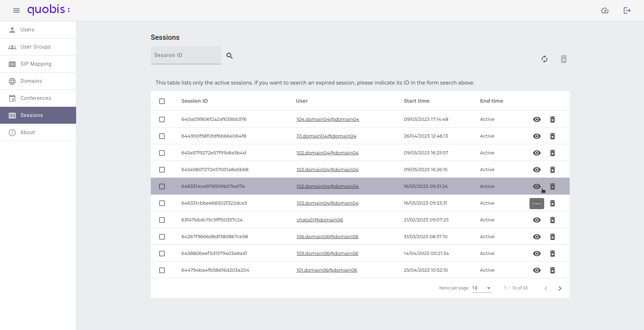
Task: Tick checkbox for session 646331cbbee68302f322dce3
Action: [x=162, y=203]
